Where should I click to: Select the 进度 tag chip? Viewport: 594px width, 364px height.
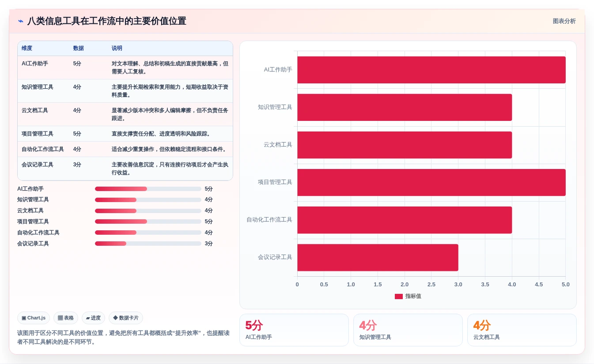point(93,318)
